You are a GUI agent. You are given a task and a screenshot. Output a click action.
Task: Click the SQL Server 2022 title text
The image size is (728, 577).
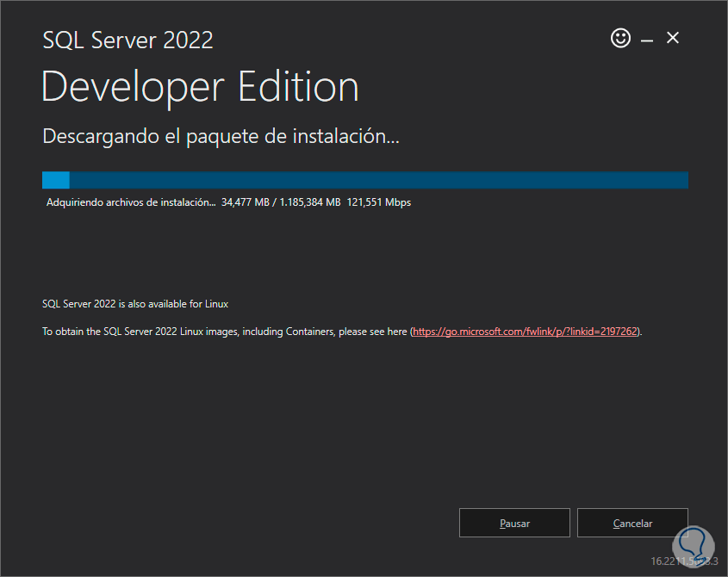pos(128,40)
